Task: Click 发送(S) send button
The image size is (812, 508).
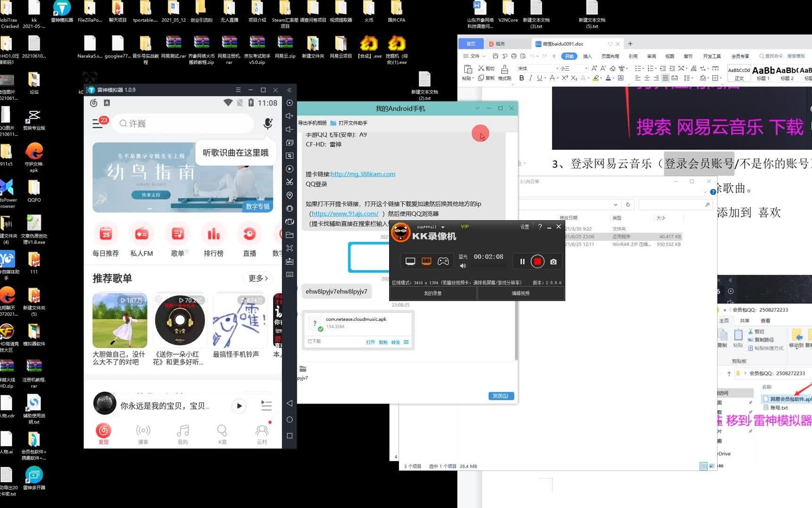Action: point(501,396)
